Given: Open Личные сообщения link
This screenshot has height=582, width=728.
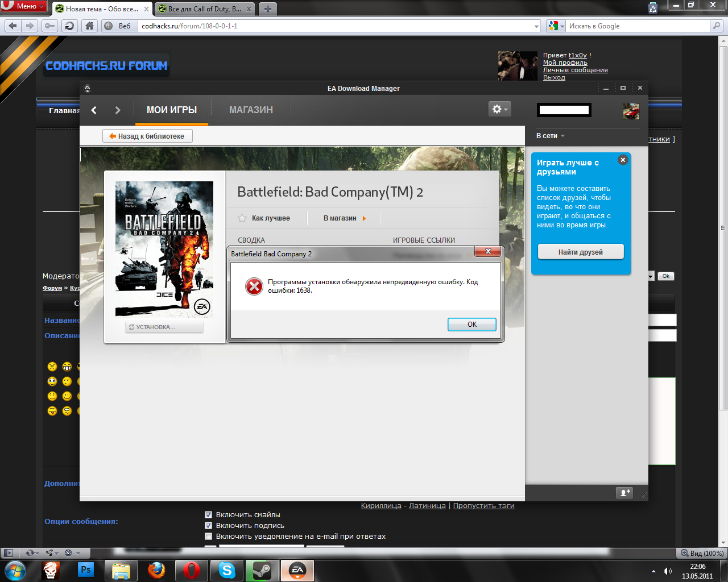Looking at the screenshot, I should click(576, 70).
